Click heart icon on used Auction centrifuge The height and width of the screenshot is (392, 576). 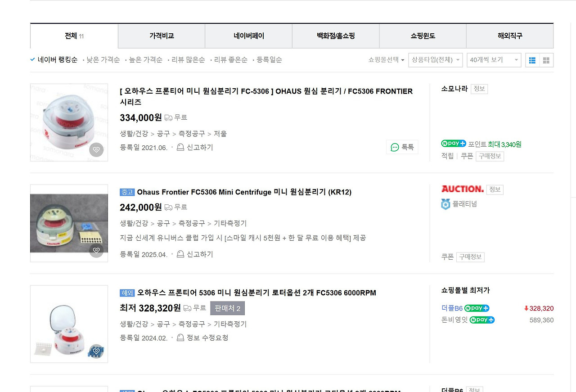coord(96,250)
